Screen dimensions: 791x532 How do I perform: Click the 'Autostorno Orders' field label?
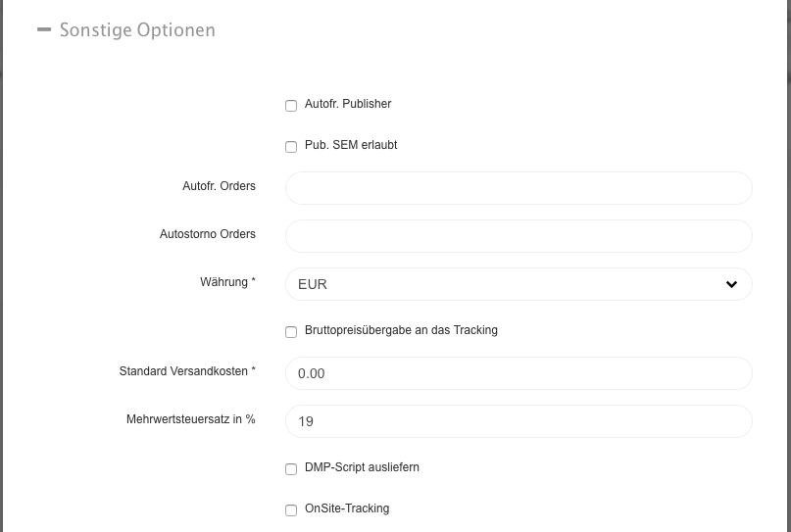pyautogui.click(x=208, y=234)
